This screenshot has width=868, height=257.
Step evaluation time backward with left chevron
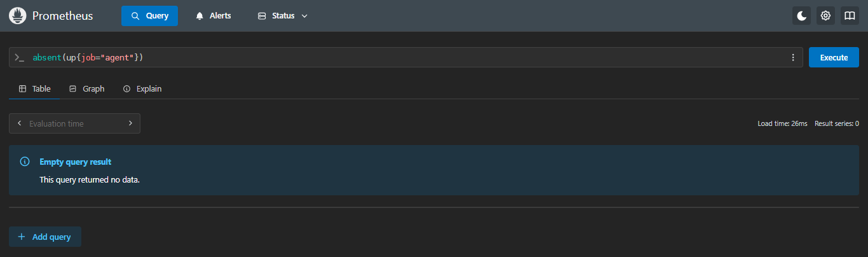click(x=19, y=123)
